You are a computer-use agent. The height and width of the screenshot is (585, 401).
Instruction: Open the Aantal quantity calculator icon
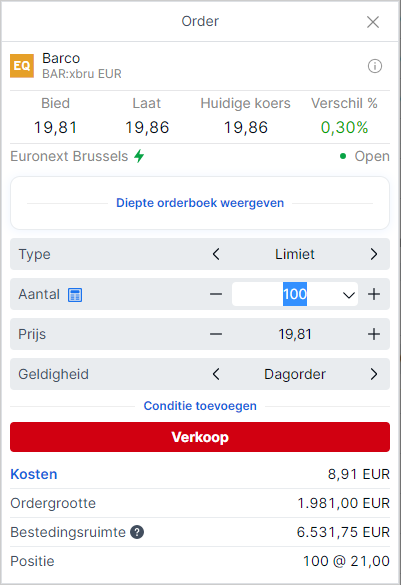(x=75, y=295)
